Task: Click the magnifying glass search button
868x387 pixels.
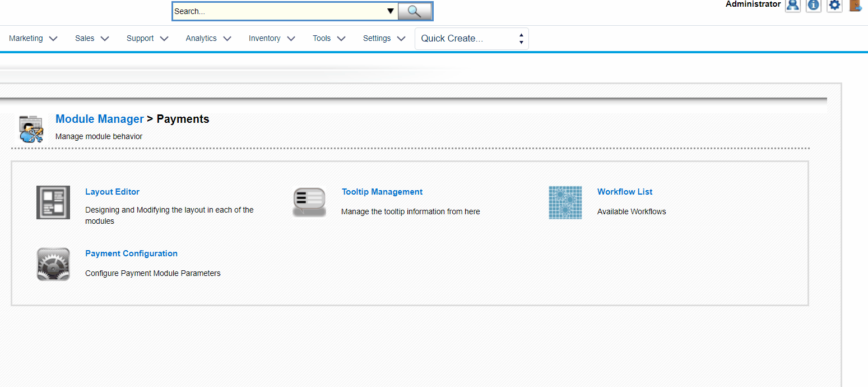Action: (x=415, y=11)
